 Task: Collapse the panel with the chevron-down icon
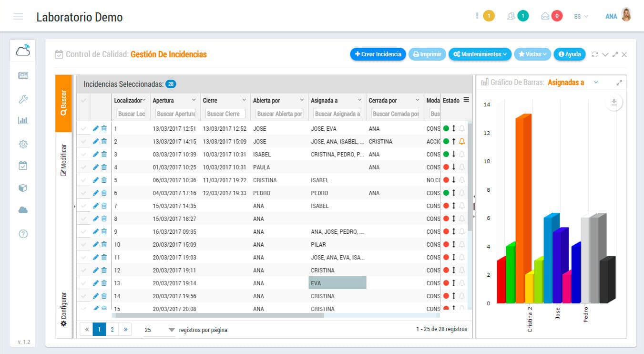[x=605, y=54]
